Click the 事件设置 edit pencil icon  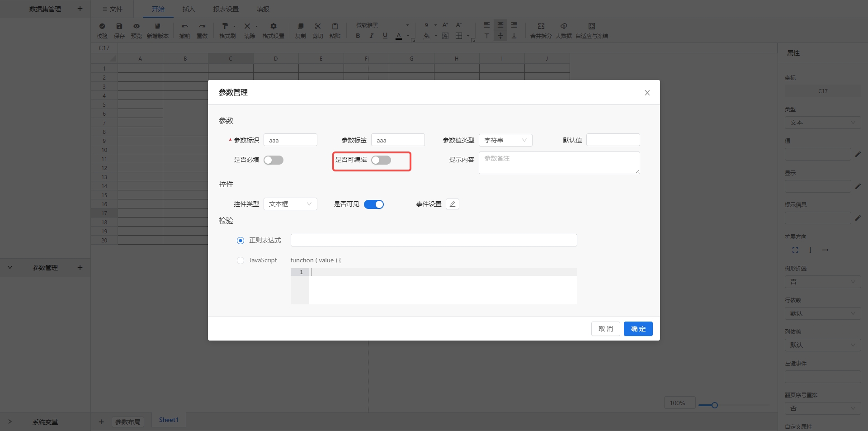coord(453,204)
